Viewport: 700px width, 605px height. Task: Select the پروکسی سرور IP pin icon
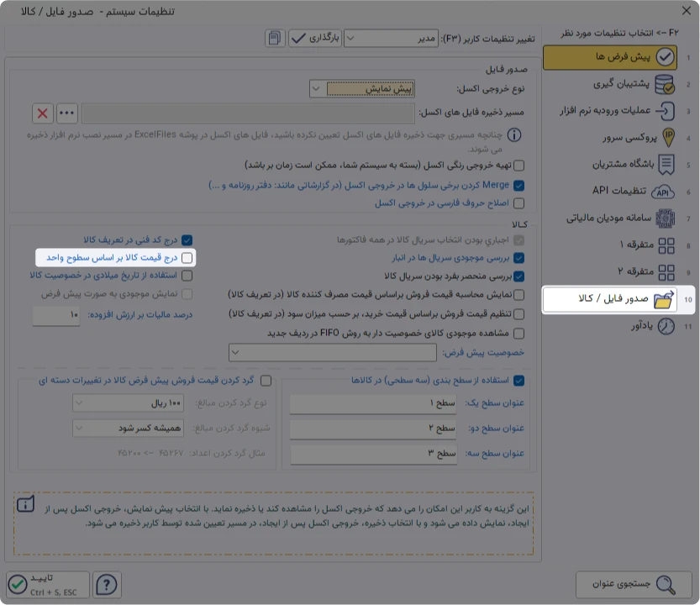pyautogui.click(x=668, y=138)
